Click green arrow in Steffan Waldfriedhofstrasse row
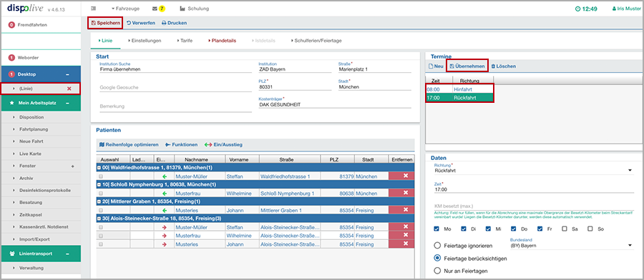The image size is (644, 280). point(165,176)
